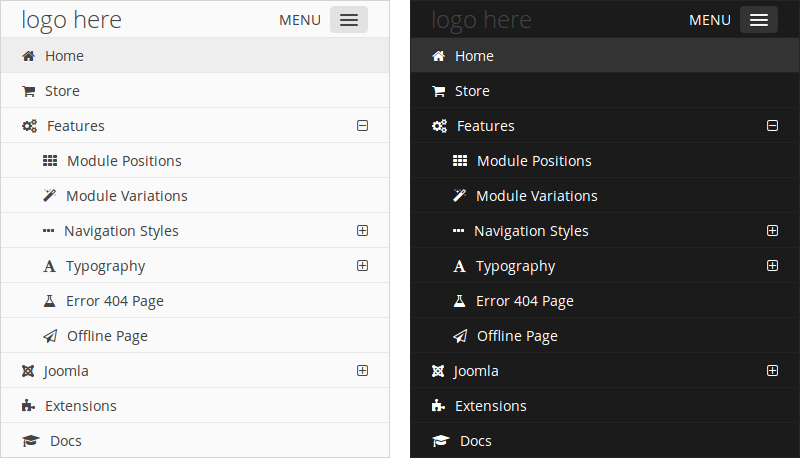This screenshot has width=800, height=458.
Task: Toggle the hamburger menu button, dark theme
Action: [759, 20]
